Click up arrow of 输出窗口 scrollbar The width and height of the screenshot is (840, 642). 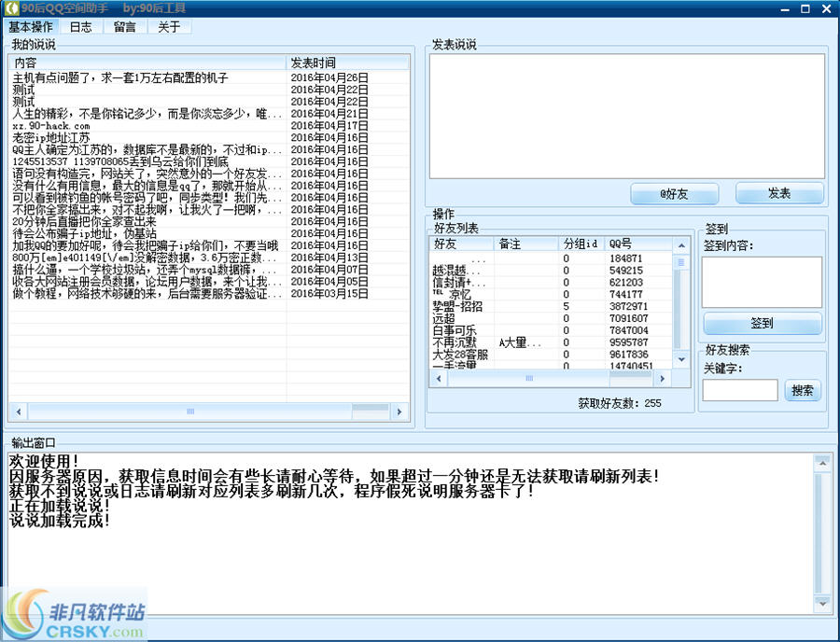(822, 462)
